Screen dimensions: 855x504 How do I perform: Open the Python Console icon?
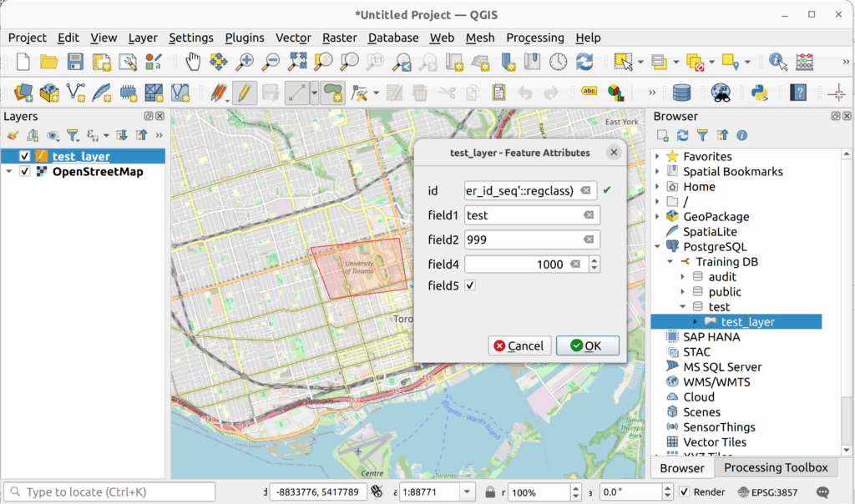(x=759, y=92)
